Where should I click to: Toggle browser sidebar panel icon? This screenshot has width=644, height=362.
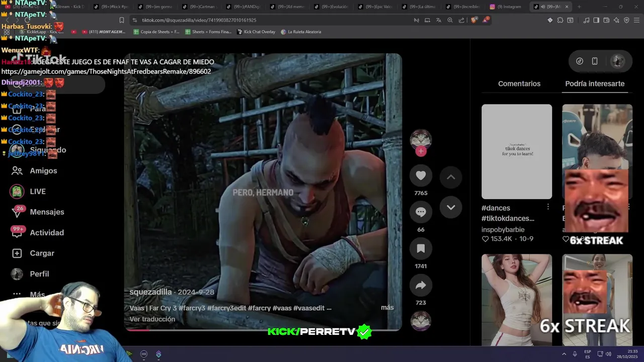(x=596, y=20)
